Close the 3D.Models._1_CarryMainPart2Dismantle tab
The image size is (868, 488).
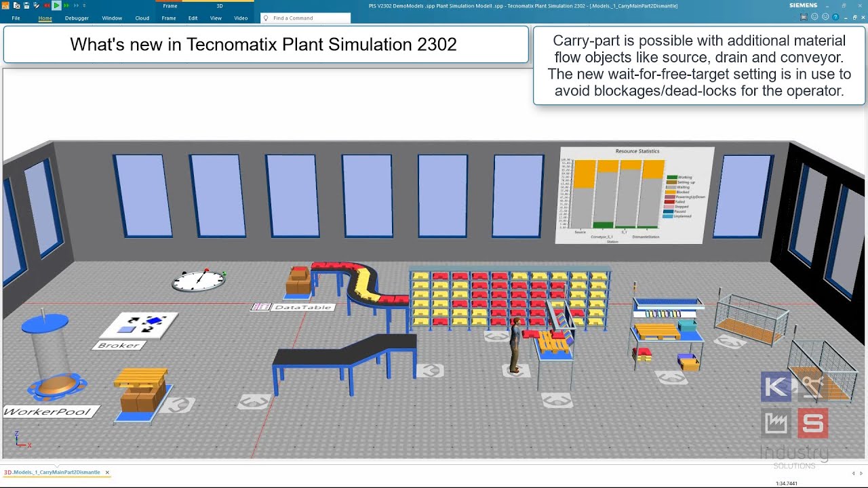(107, 472)
